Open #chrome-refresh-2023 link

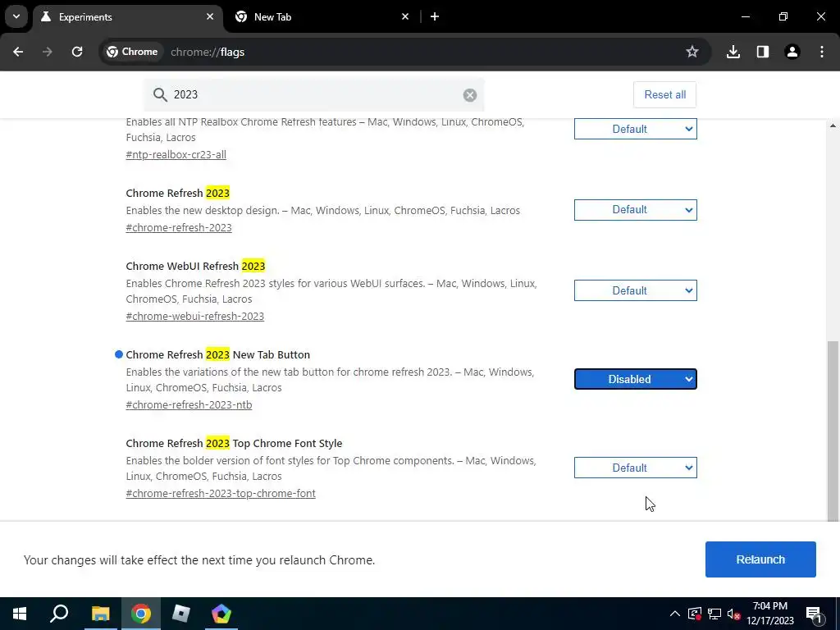click(178, 228)
